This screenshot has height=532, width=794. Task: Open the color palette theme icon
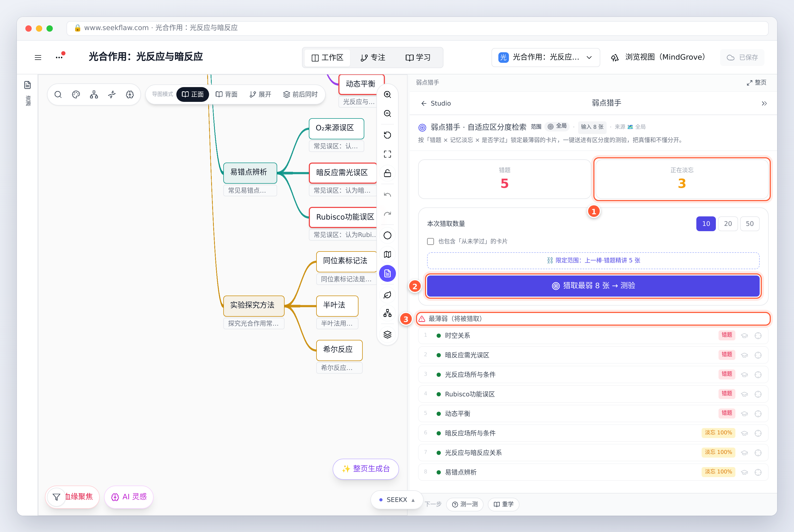pos(76,94)
